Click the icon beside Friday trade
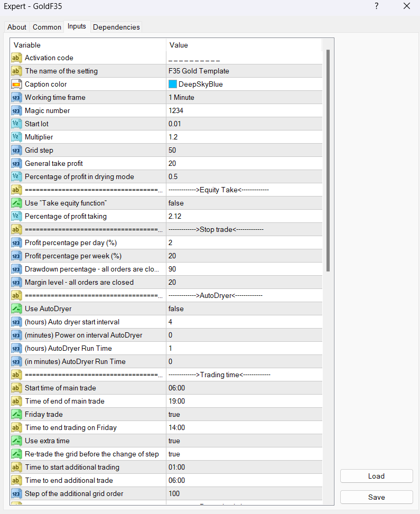The height and width of the screenshot is (514, 420). 16,415
